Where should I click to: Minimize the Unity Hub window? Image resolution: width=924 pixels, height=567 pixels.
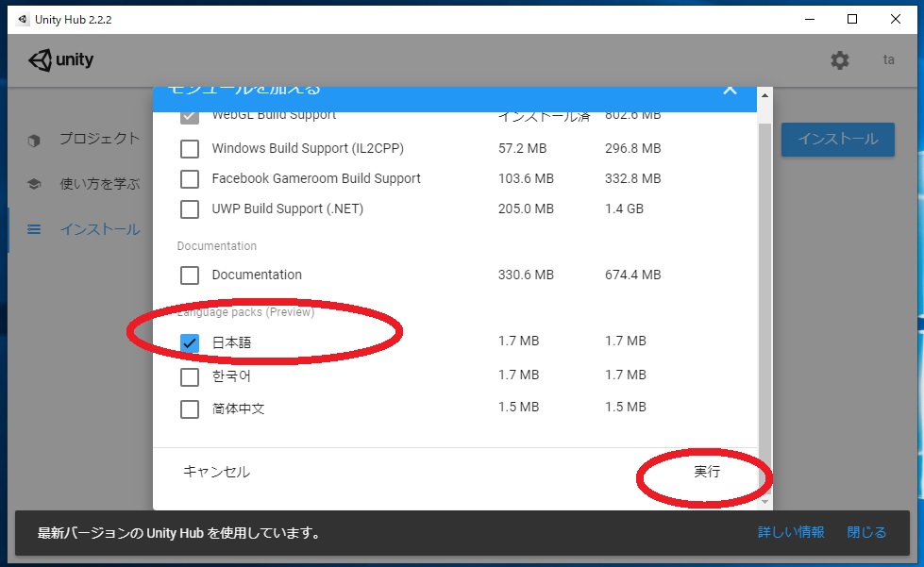(x=810, y=20)
